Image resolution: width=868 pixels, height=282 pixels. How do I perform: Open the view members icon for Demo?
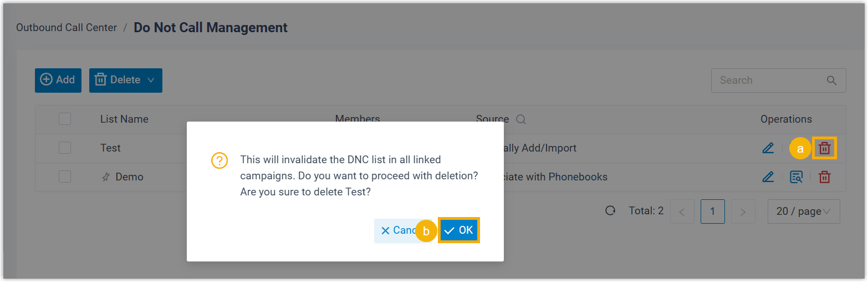[796, 177]
